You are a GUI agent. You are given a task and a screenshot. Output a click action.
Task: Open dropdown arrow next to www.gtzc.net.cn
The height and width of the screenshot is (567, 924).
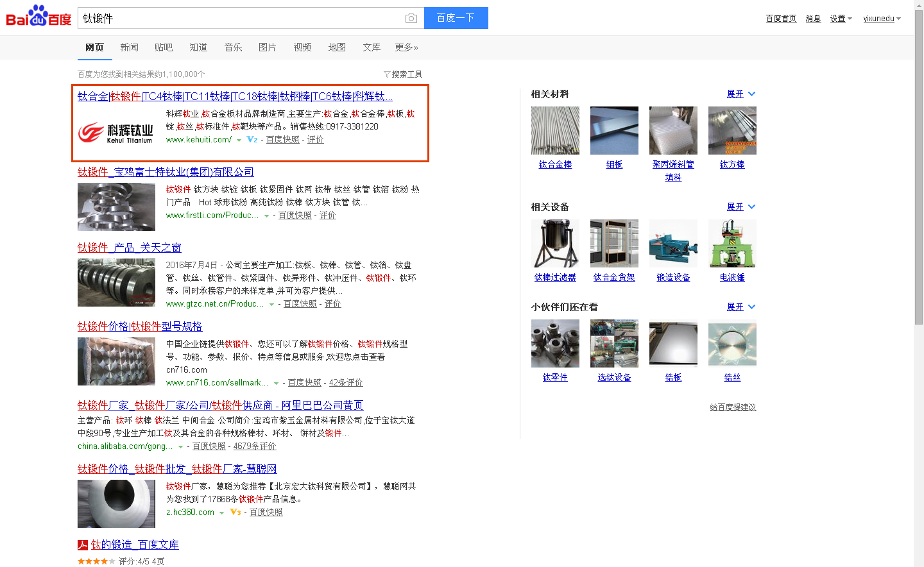(271, 305)
